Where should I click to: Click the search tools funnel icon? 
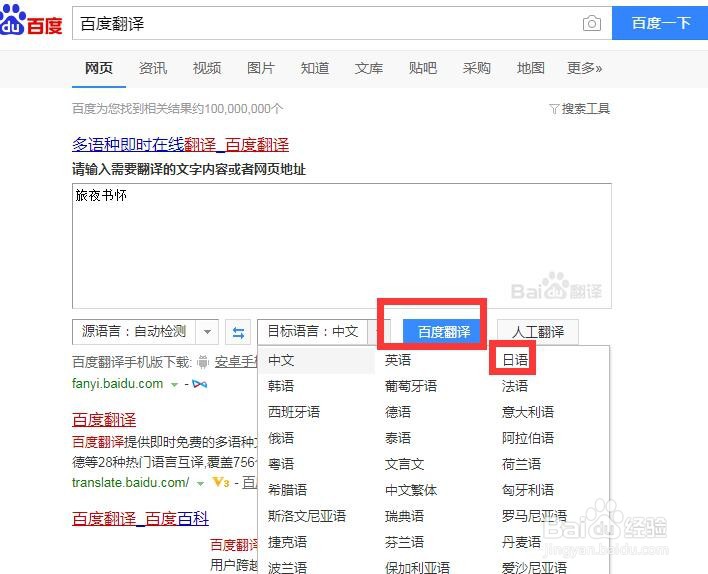554,108
